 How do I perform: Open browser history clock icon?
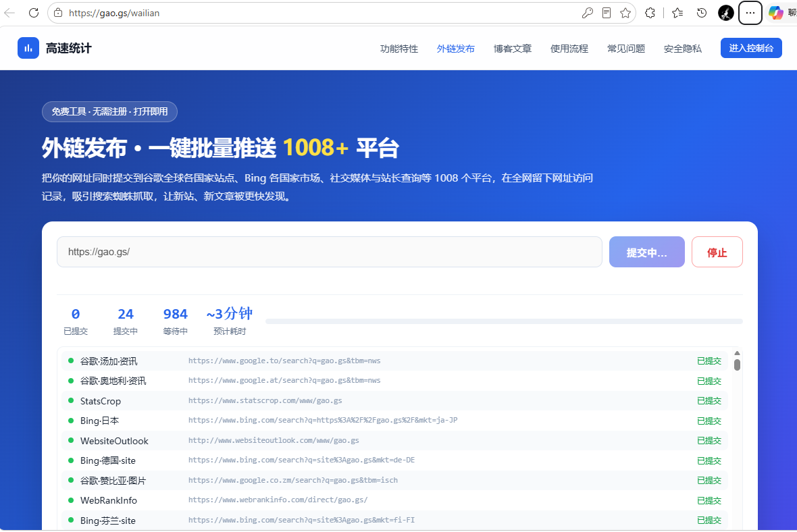702,13
